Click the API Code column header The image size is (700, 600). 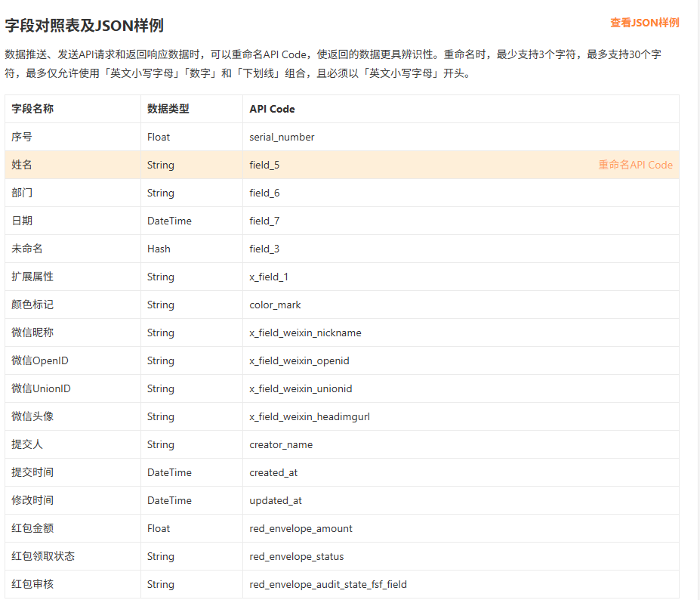(272, 109)
